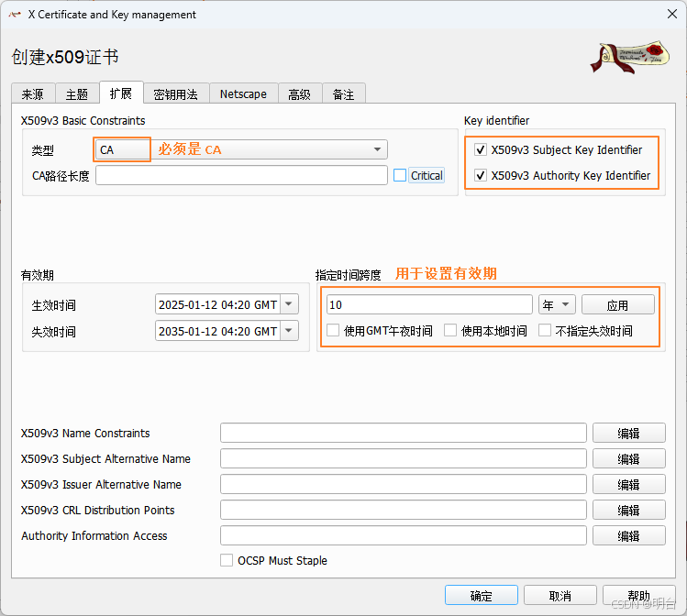
Task: Expand the 失效时间 date picker arrow
Action: (289, 331)
